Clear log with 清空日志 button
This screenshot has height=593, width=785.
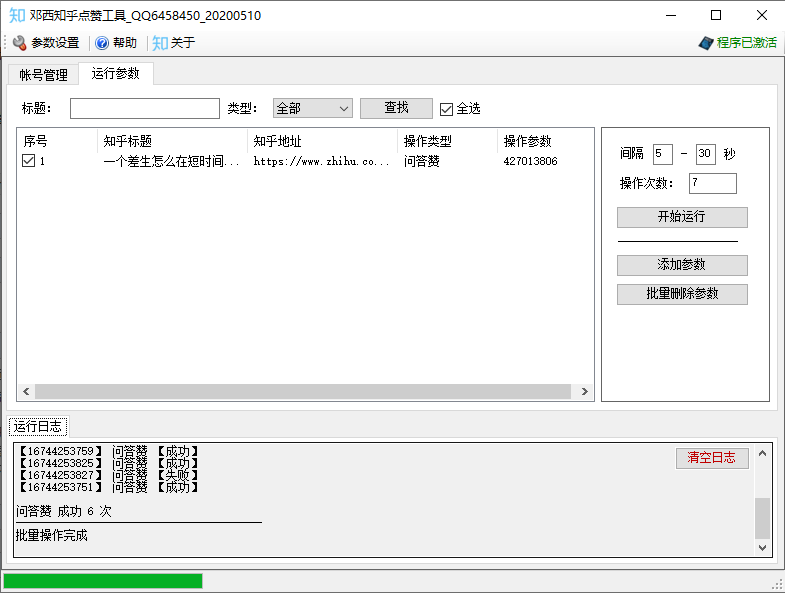(712, 458)
